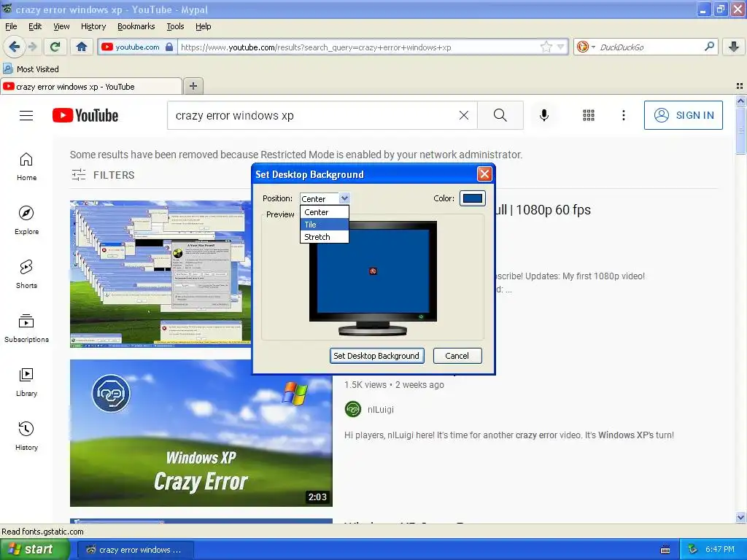Click the DuckDuckGo search input field
Screen dimensions: 747x560
coord(649,47)
